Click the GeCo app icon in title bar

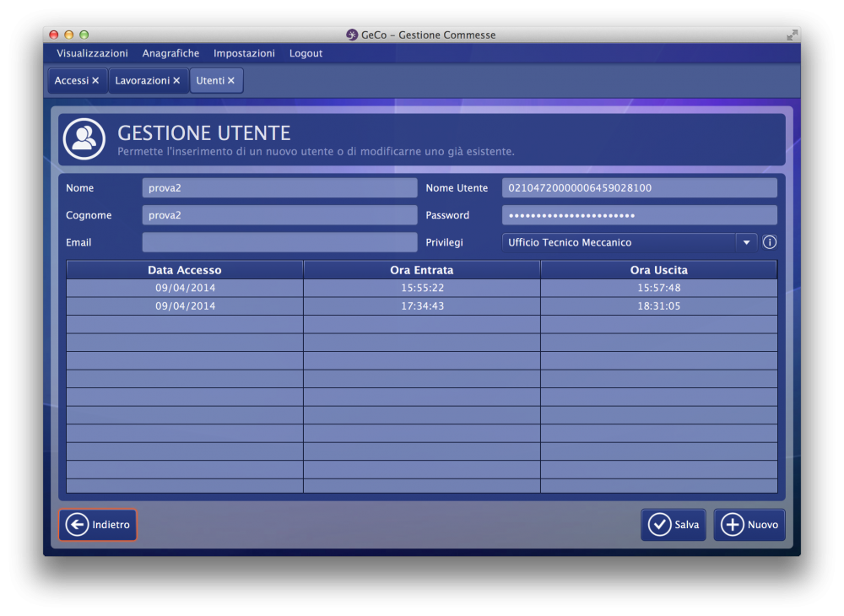point(352,35)
